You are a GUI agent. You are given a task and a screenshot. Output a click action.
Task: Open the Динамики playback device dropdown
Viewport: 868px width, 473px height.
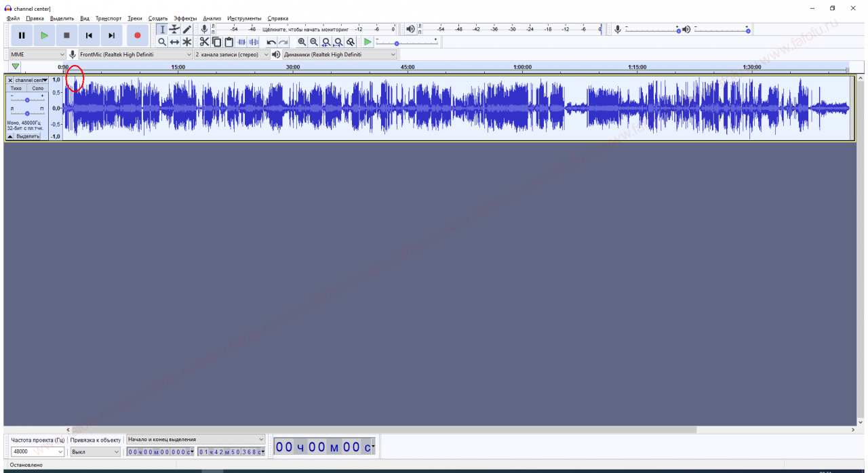pyautogui.click(x=340, y=54)
